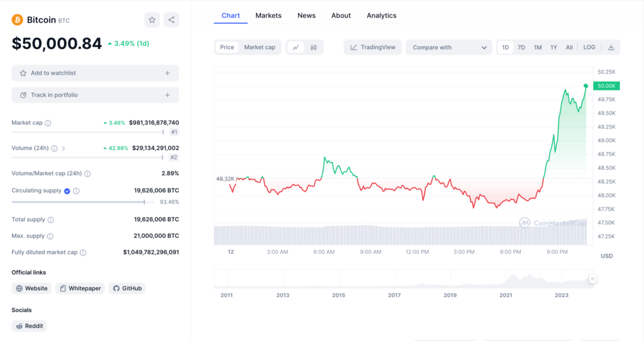Visit the official Website link
The width and height of the screenshot is (644, 341).
[x=31, y=288]
